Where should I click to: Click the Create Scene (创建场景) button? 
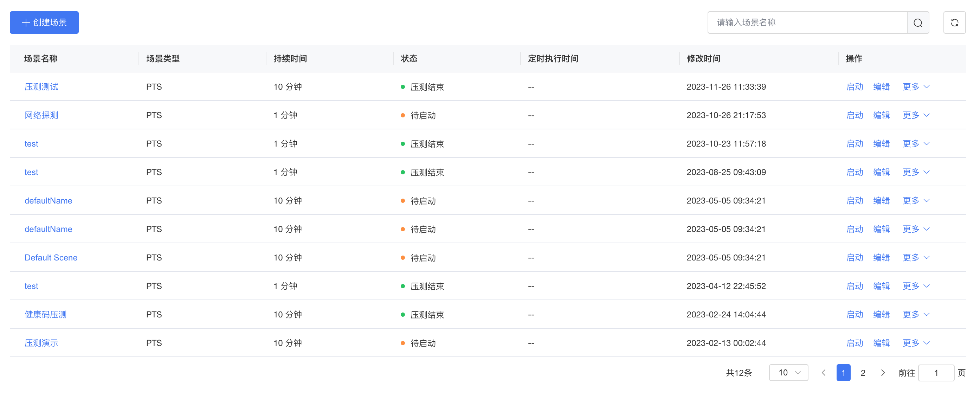[x=44, y=22]
